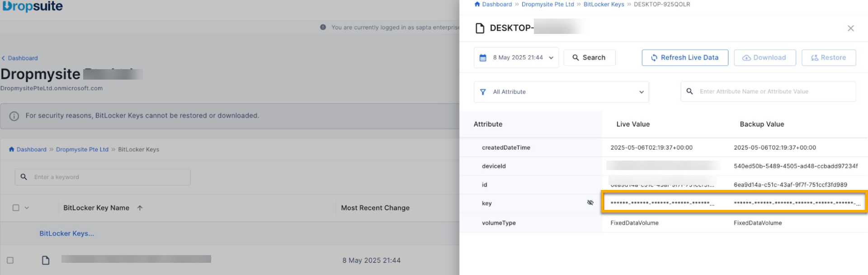
Task: Check the select-all checkbox in table header
Action: (16, 208)
